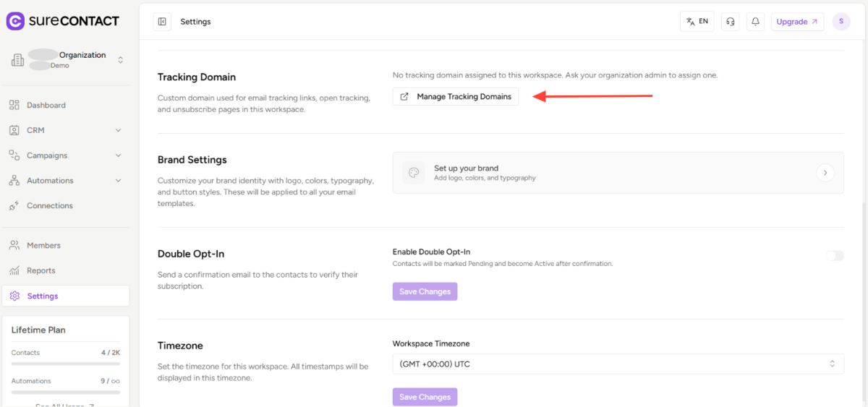Click the brand palette icon
The width and height of the screenshot is (868, 407).
click(414, 173)
